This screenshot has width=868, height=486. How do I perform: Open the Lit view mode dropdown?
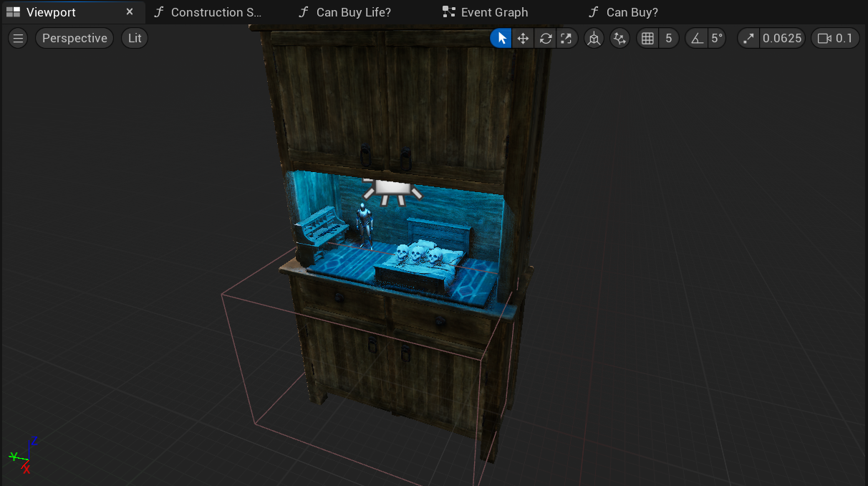point(135,39)
